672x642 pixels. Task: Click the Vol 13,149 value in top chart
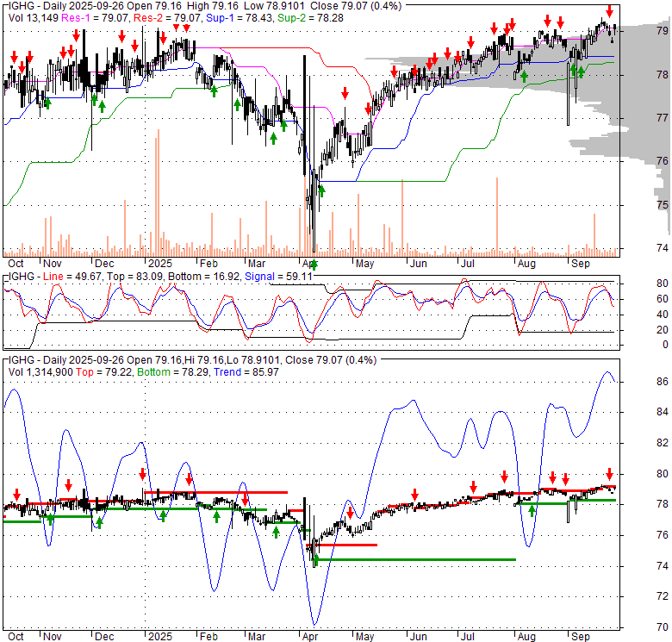34,18
